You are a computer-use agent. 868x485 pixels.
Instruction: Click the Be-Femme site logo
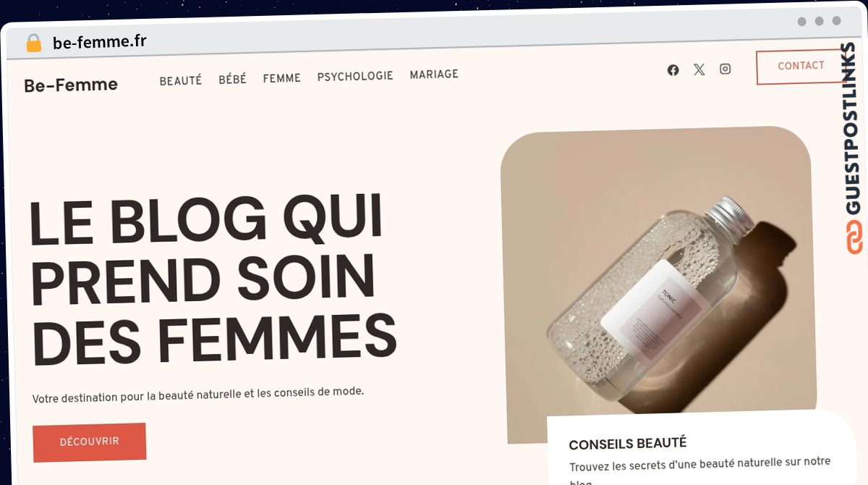[71, 85]
